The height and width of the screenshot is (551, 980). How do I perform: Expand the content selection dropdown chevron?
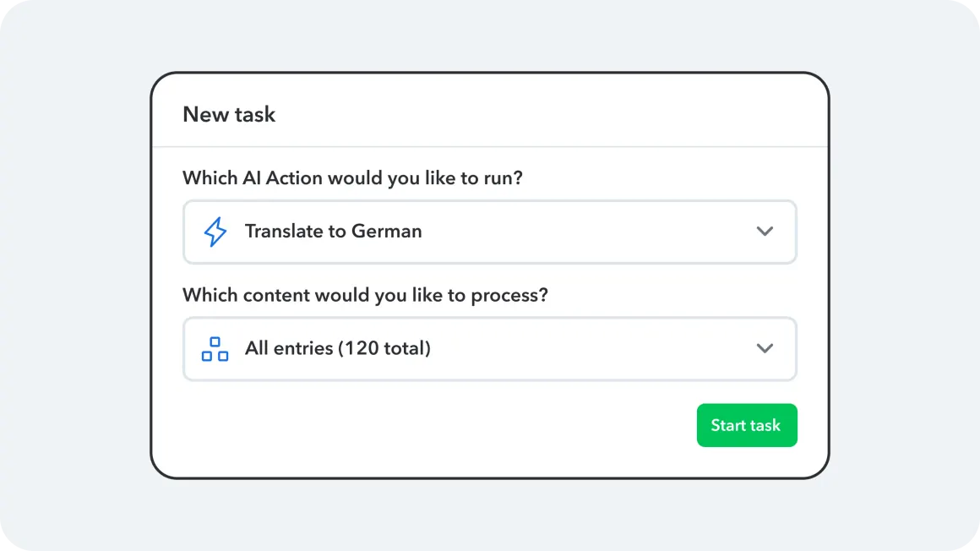pyautogui.click(x=765, y=348)
